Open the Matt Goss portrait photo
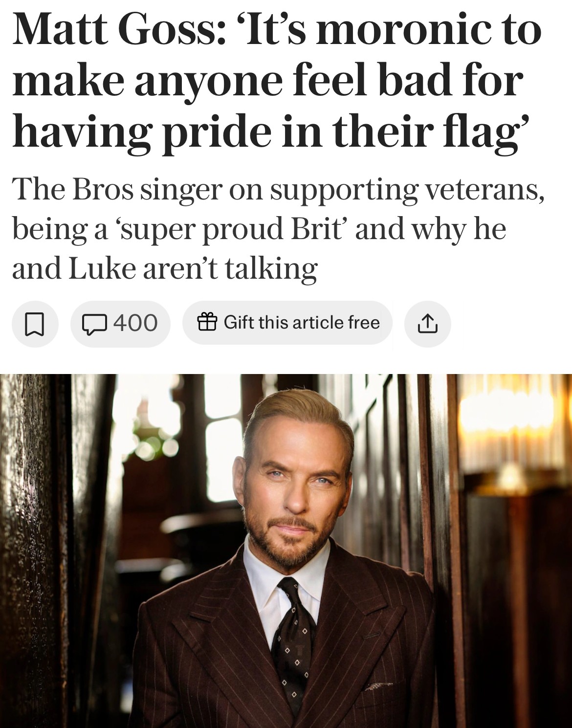The image size is (572, 728). [286, 551]
